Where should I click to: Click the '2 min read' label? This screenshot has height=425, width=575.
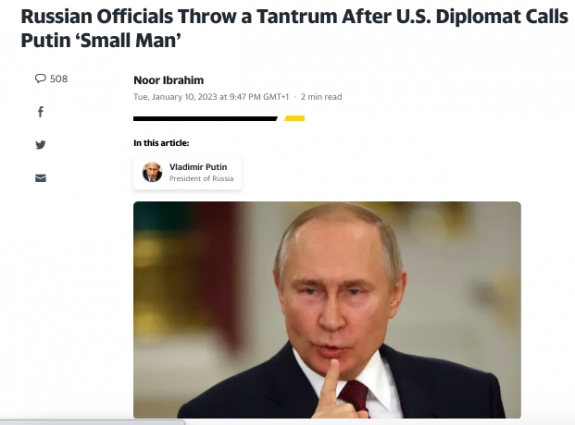[321, 97]
